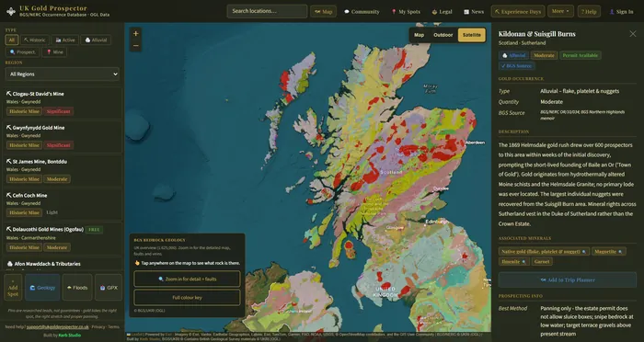This screenshot has height=342, width=644.
Task: Open the Kerb Studio link in sidebar
Action: click(x=70, y=335)
